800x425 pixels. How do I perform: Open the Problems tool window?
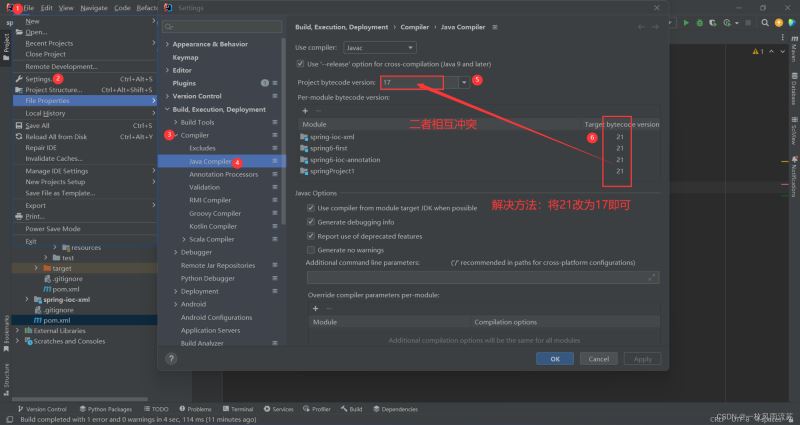point(195,409)
